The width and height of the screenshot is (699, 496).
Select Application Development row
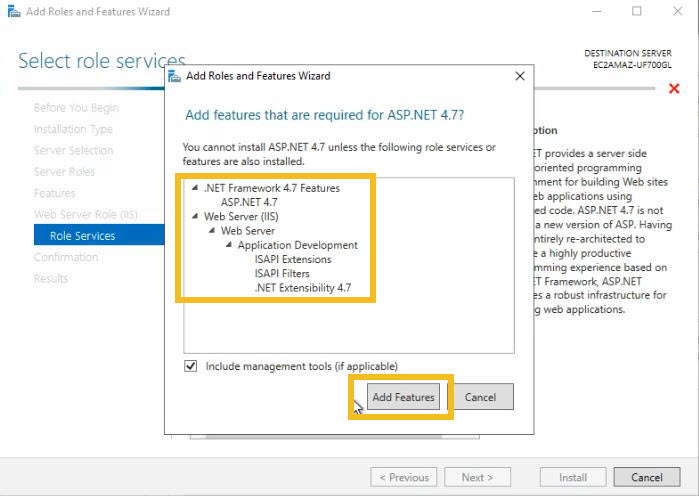[x=297, y=245]
